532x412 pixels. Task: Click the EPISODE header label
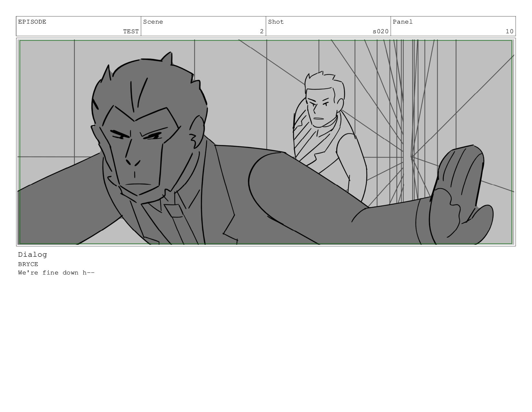point(32,22)
